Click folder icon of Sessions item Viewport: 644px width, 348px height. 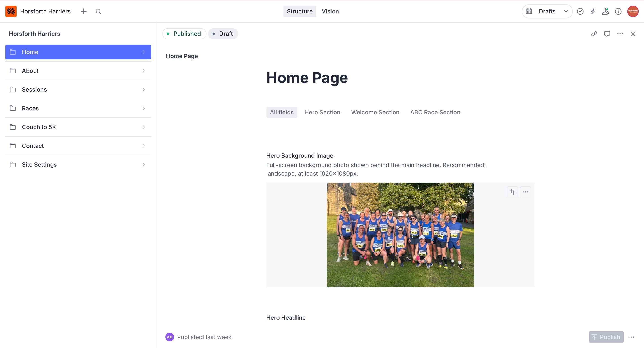coord(13,89)
